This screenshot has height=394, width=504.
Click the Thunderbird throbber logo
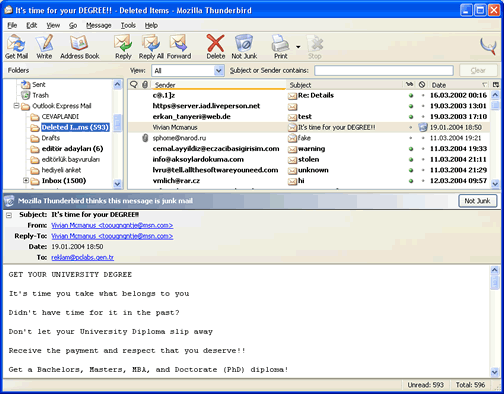coord(488,46)
